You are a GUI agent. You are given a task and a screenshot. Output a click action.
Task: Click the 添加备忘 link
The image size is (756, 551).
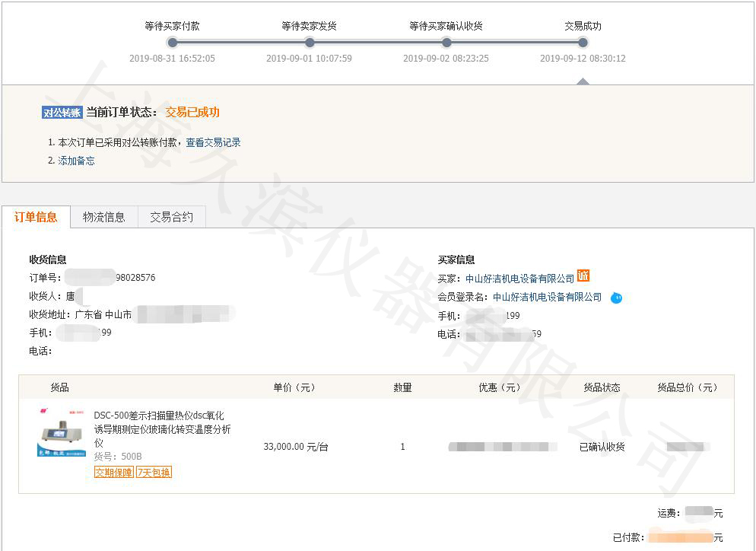coord(76,161)
